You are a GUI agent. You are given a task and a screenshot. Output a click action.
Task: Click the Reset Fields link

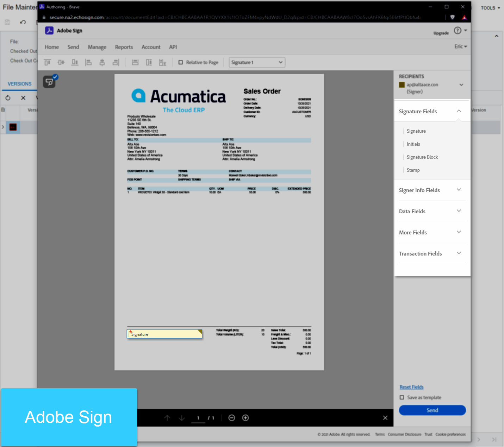[x=411, y=387]
